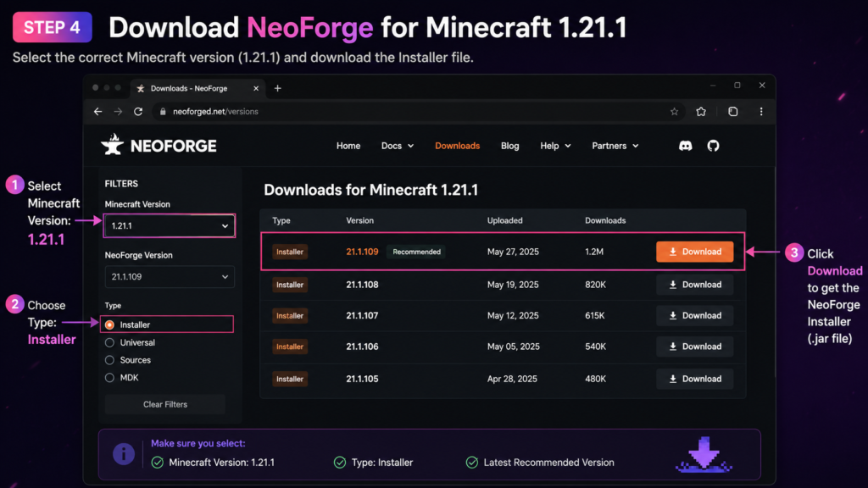The height and width of the screenshot is (488, 868).
Task: Click the Installer badge for 21.1.109
Action: (290, 252)
